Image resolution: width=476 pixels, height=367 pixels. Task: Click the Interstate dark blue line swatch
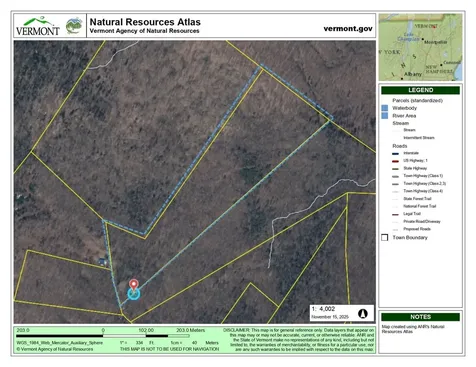396,153
